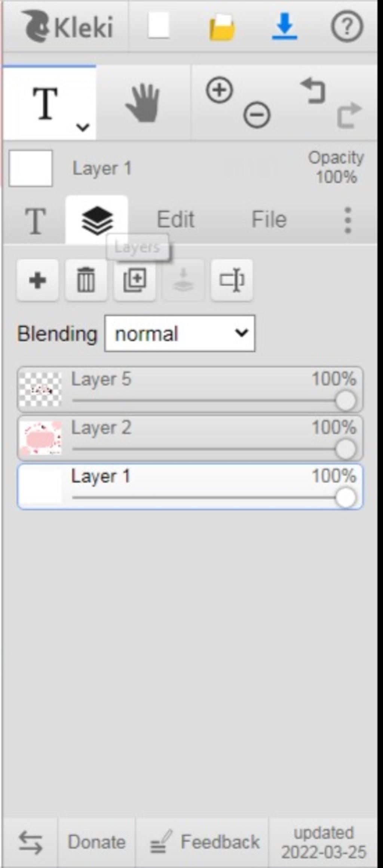Screen dimensions: 383x868
Task: Switch to the File tab
Action: (x=269, y=219)
